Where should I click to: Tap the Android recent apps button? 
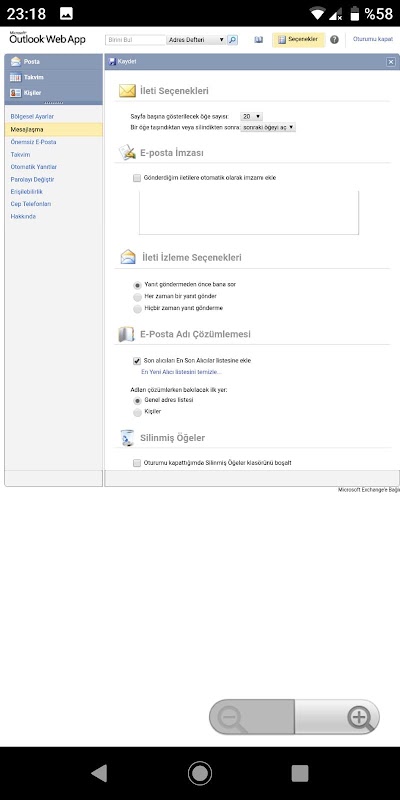coord(300,773)
